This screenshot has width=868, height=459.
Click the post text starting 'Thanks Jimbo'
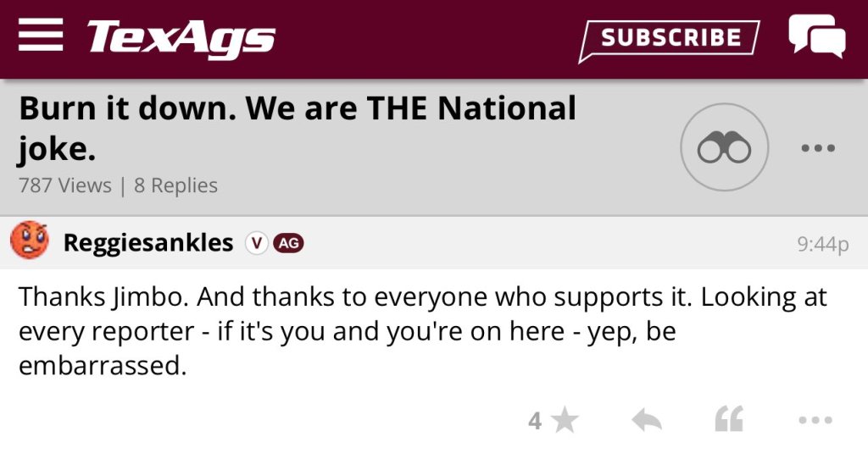click(x=422, y=332)
